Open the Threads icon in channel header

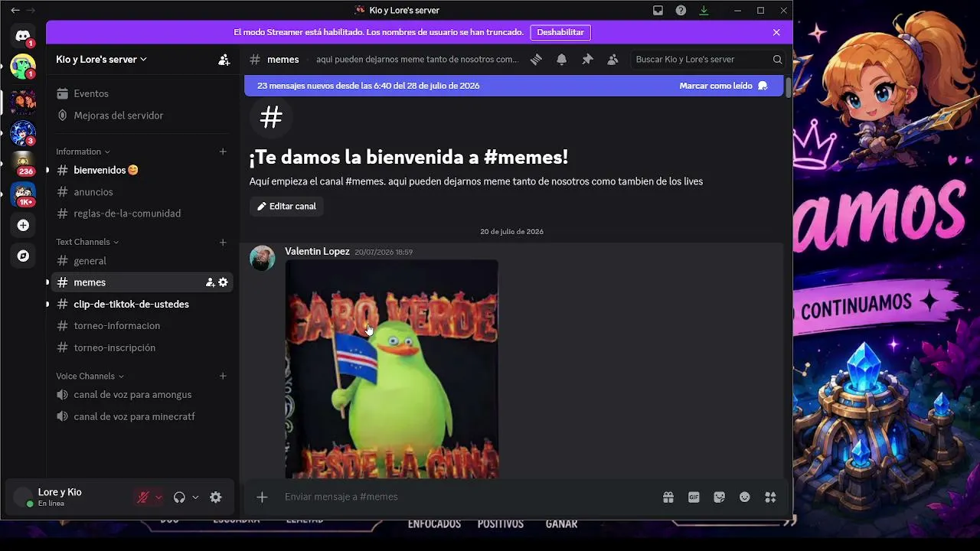536,59
